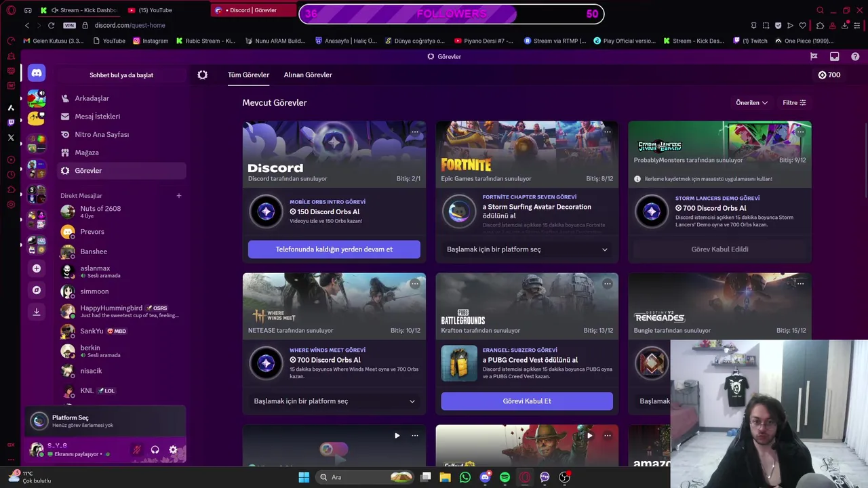
Task: Play video on bottom-left quest card
Action: 397,436
